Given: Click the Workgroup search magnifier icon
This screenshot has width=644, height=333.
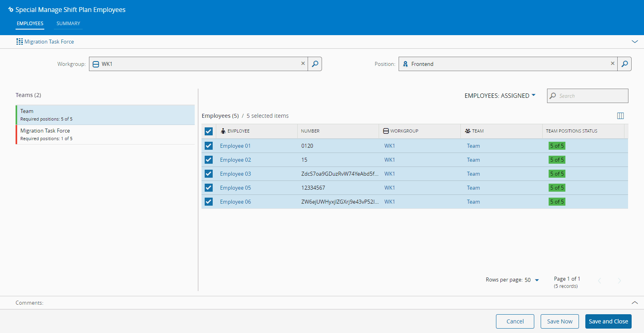Looking at the screenshot, I should [x=315, y=64].
